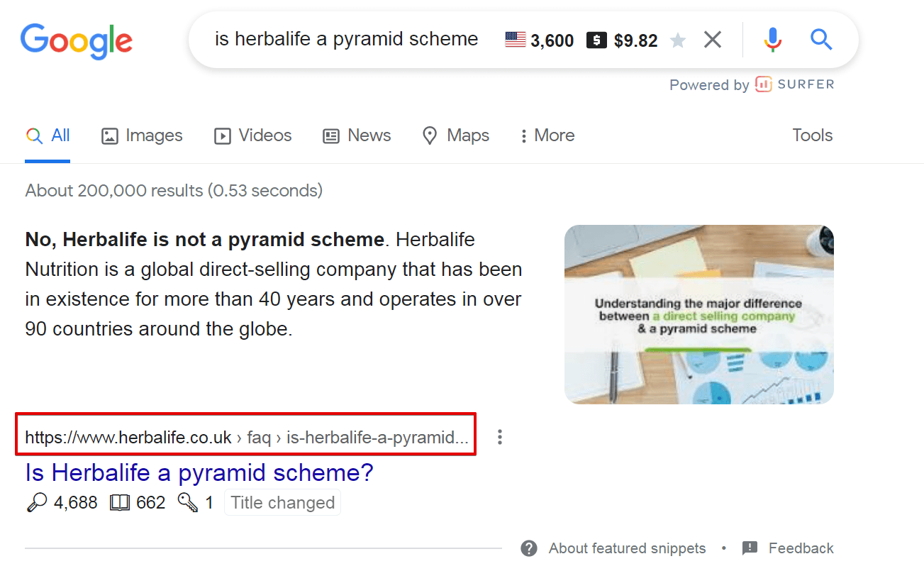Expand the More search options menu
Viewport: 924px width, 571px height.
coord(547,135)
